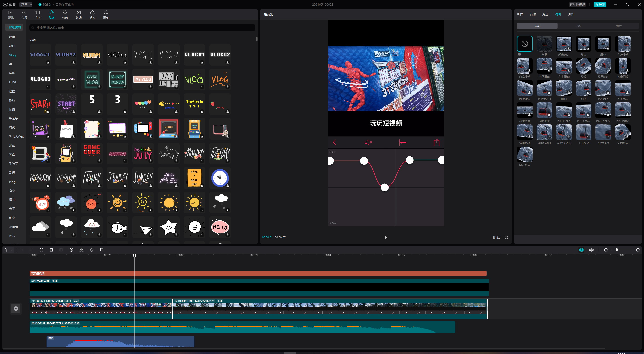Click the sticker search input field
Image resolution: width=644 pixels, height=354 pixels.
click(142, 28)
